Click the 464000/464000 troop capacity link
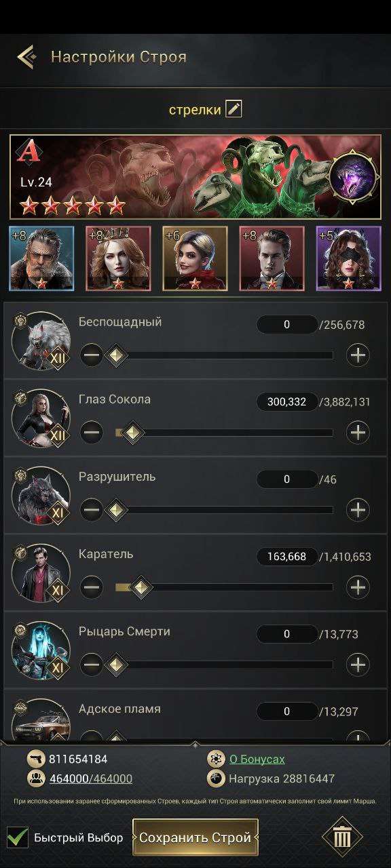The height and width of the screenshot is (868, 391). (91, 778)
